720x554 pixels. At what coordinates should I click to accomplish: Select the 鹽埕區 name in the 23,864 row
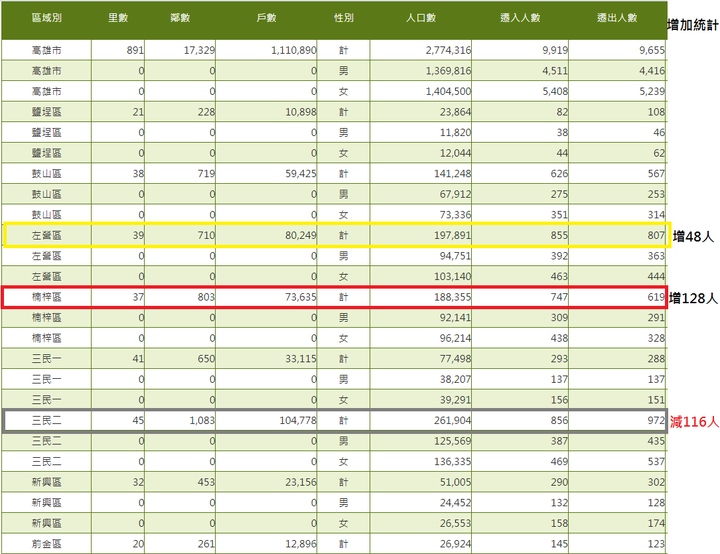[46, 112]
